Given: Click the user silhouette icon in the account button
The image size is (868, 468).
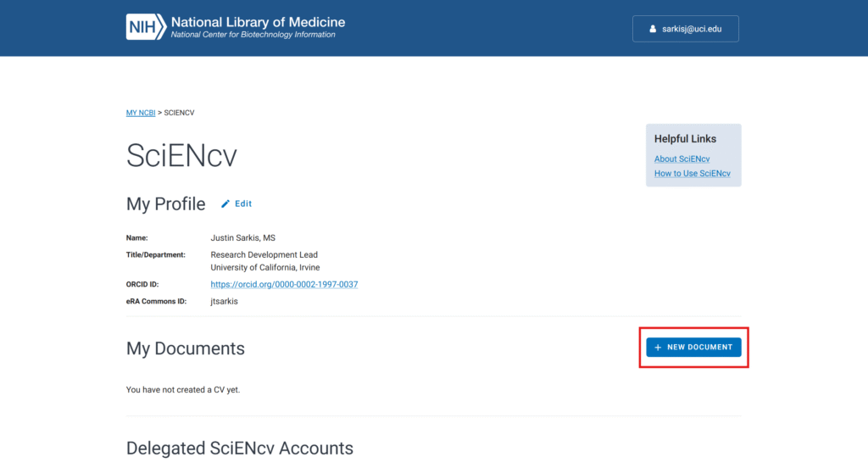Looking at the screenshot, I should point(653,29).
